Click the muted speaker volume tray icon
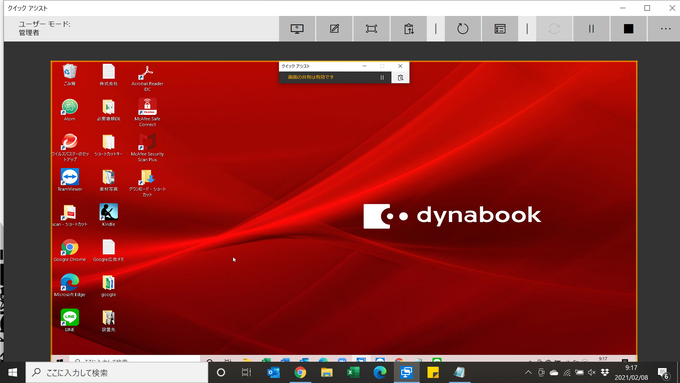680x383 pixels. click(x=592, y=373)
